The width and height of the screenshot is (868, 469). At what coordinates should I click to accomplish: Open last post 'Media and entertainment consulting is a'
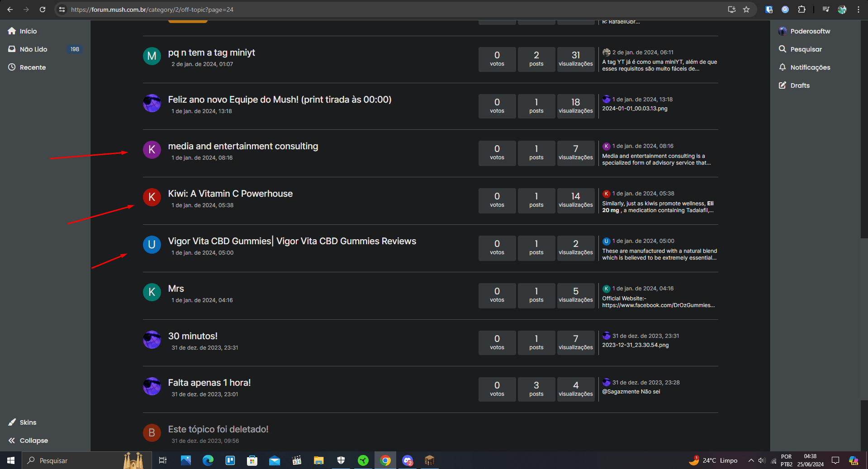click(x=656, y=159)
